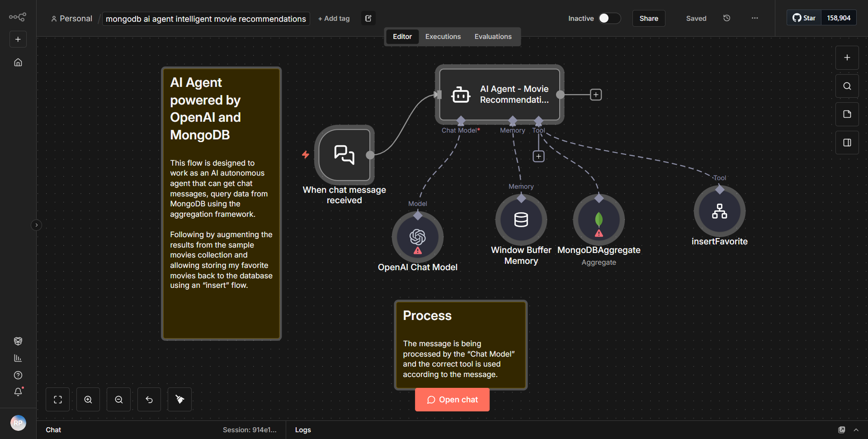Image resolution: width=868 pixels, height=439 pixels.
Task: Click the GitHub Star button
Action: [804, 18]
